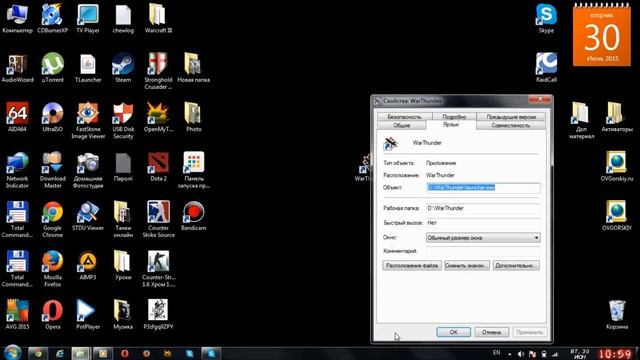Select the Домашняя Фотостудия shortcut
This screenshot has height=360, width=640.
point(88,170)
